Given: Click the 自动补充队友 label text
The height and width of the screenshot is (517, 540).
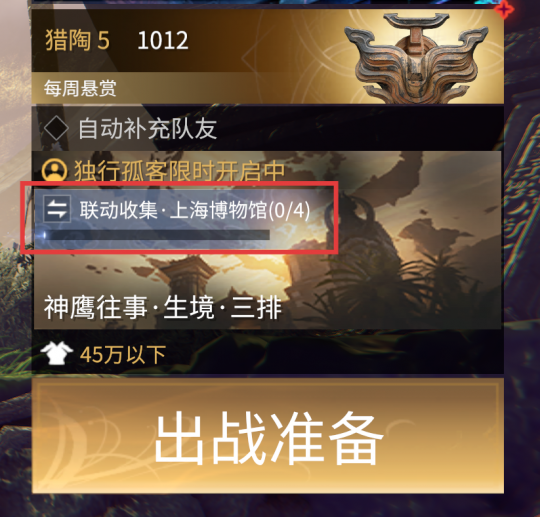Looking at the screenshot, I should (147, 129).
